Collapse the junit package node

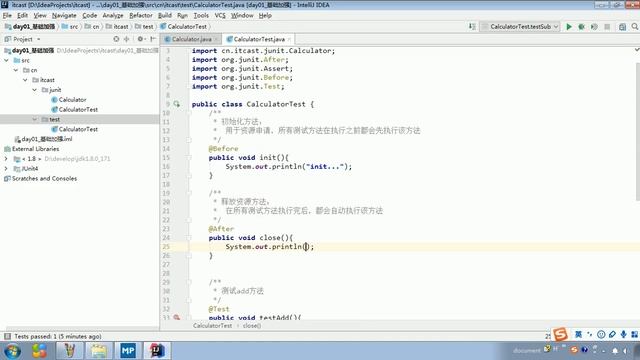coord(35,90)
